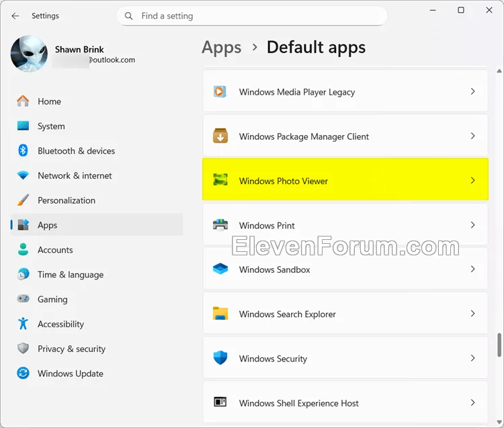Select the Windows Security label
Screen dimensions: 504x428
(x=273, y=359)
